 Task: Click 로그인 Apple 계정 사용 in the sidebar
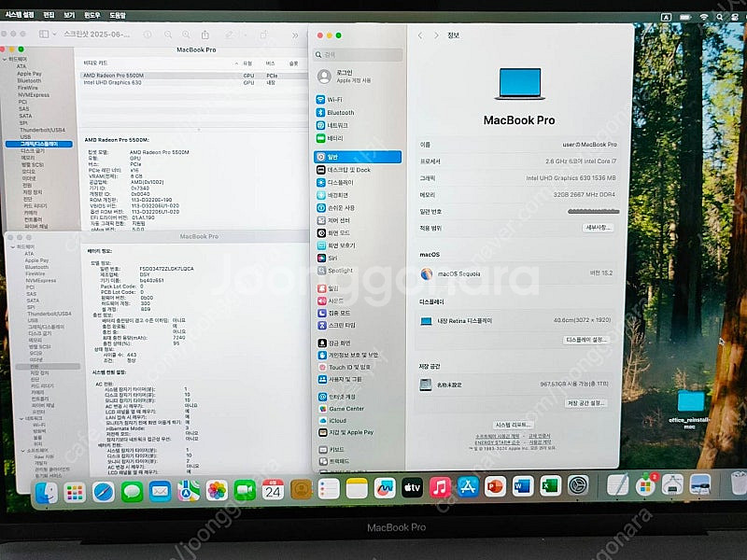coord(344,77)
